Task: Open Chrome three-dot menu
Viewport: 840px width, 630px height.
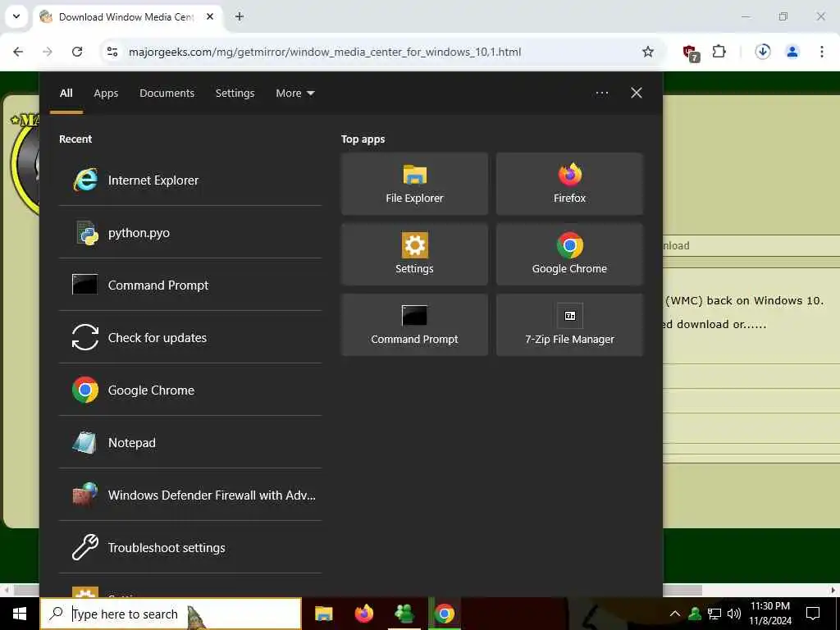Action: [x=821, y=52]
